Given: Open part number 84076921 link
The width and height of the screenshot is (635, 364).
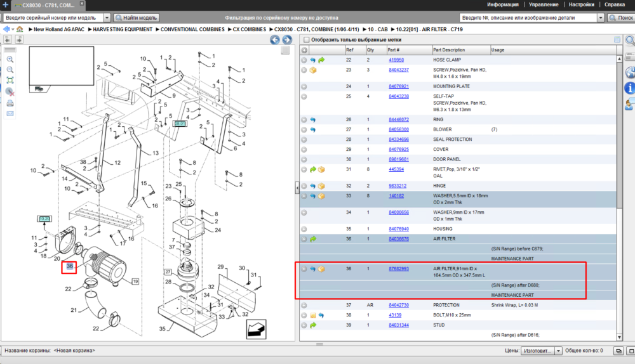Looking at the screenshot, I should coord(399,86).
